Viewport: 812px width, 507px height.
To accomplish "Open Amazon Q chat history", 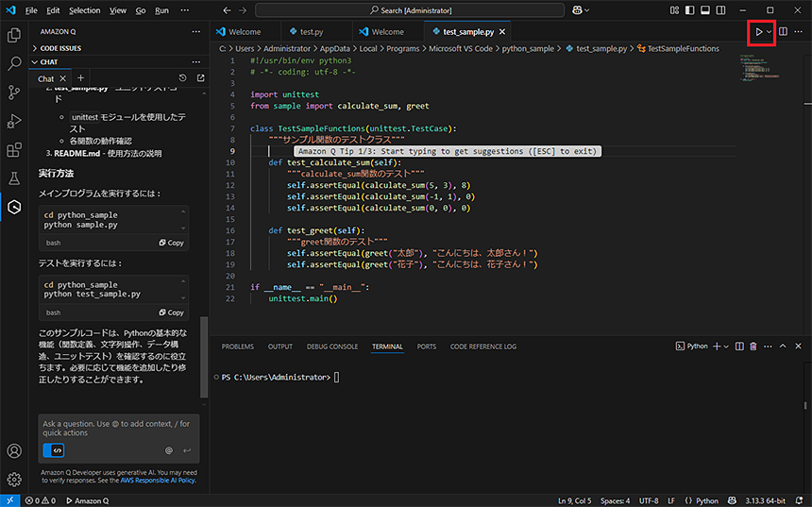I will pos(183,78).
